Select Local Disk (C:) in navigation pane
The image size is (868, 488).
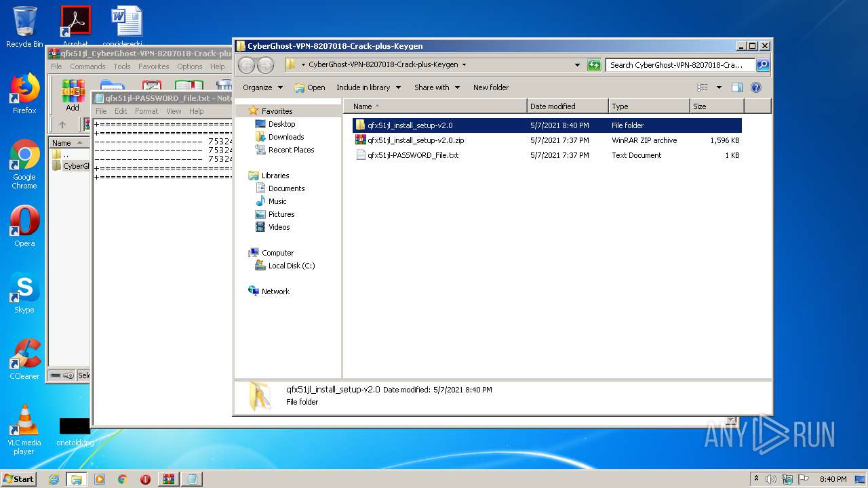[291, 266]
